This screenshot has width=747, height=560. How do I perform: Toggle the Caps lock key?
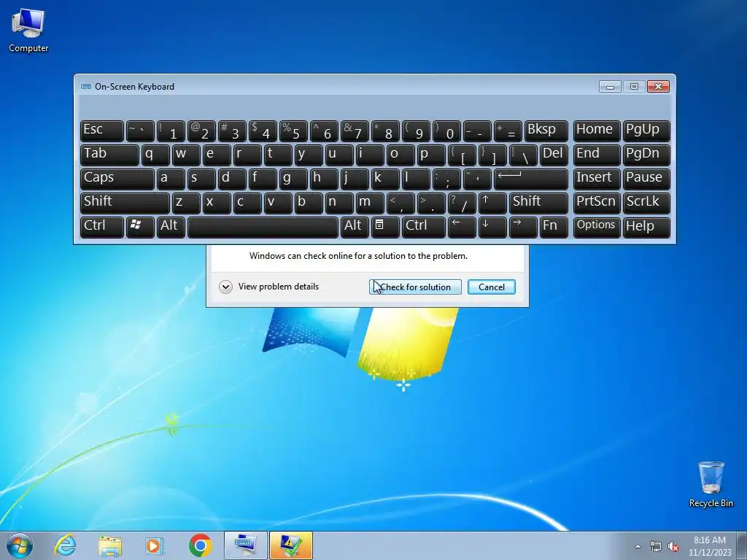117,179
